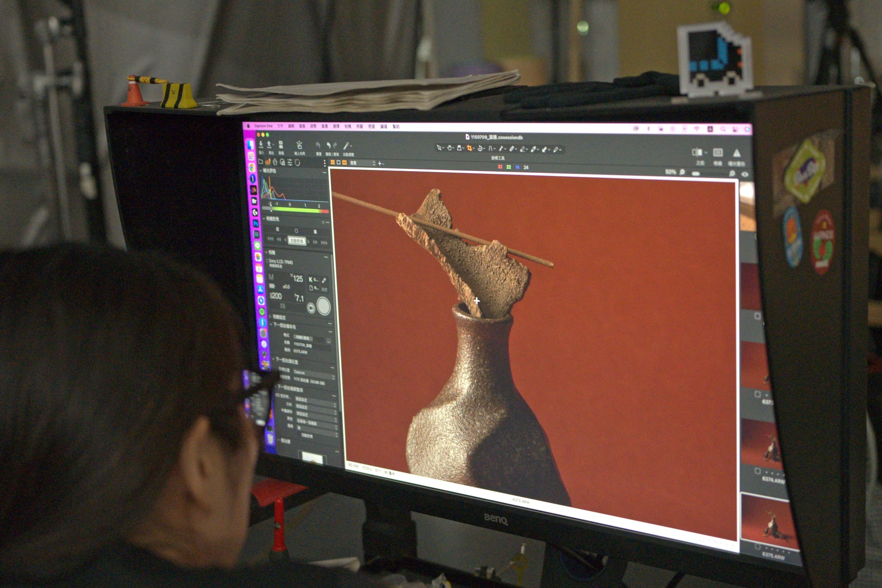Click the zoom-in magnifier beside the zoom slider

pos(732,174)
